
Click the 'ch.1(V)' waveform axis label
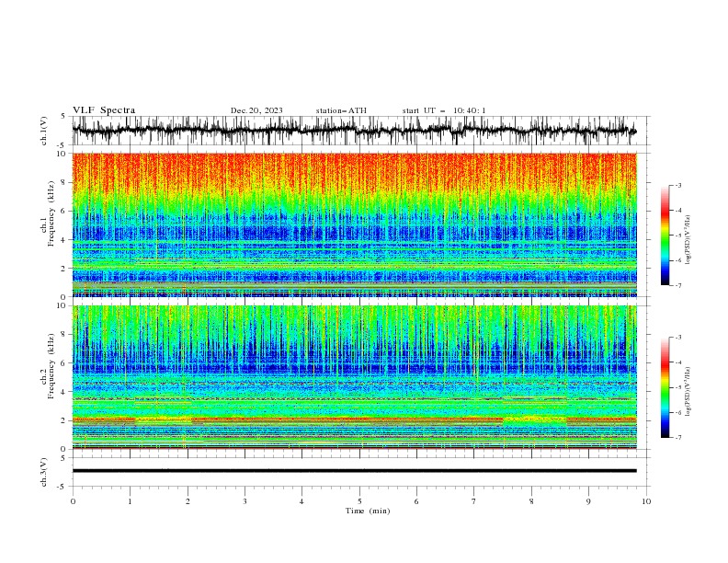pyautogui.click(x=44, y=131)
